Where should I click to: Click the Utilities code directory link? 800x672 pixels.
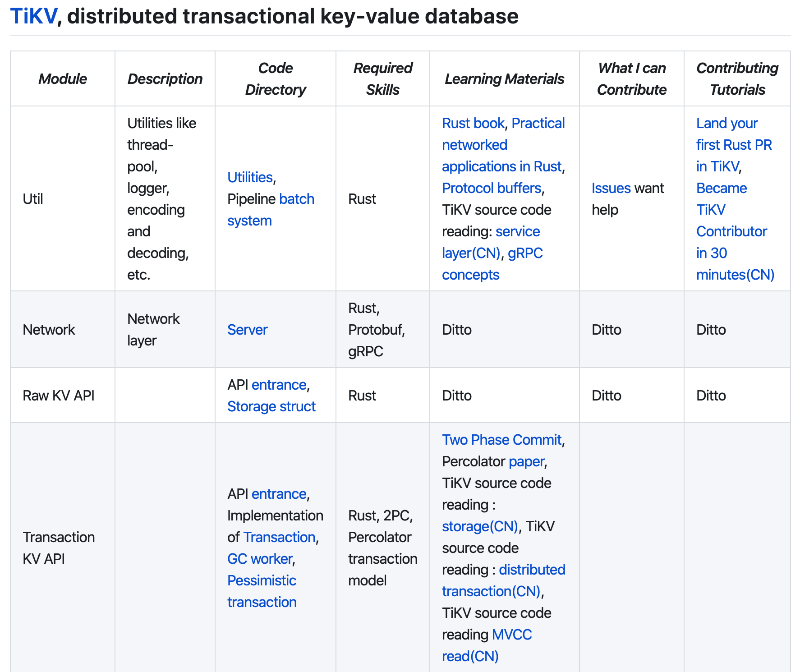pyautogui.click(x=250, y=177)
